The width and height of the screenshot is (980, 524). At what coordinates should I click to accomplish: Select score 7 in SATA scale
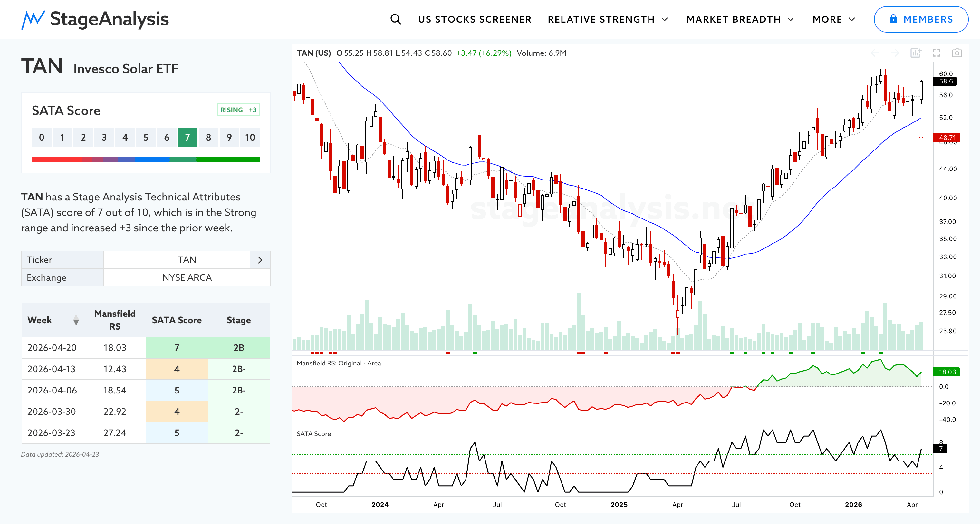187,137
